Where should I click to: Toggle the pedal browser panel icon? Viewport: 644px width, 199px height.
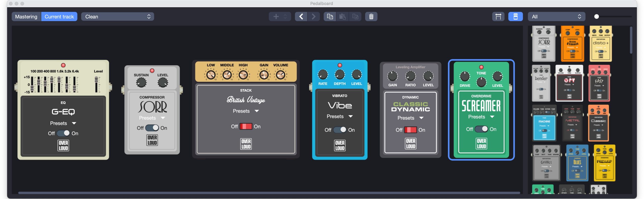[515, 17]
